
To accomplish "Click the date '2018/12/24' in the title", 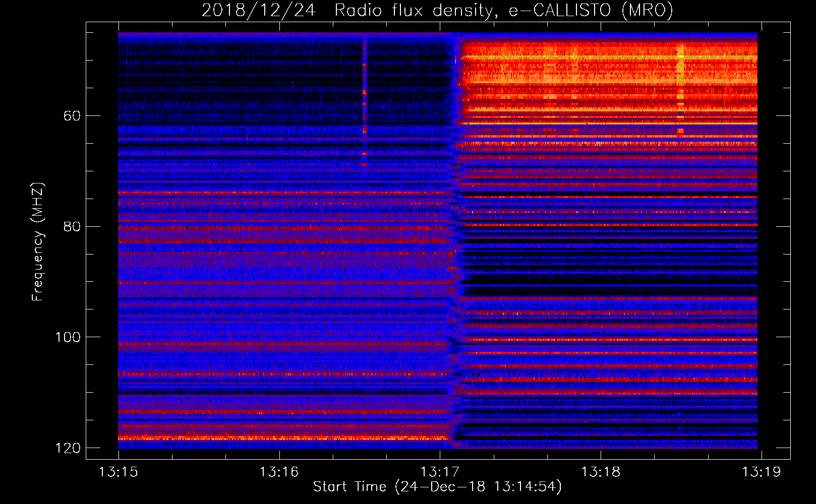I will (259, 10).
